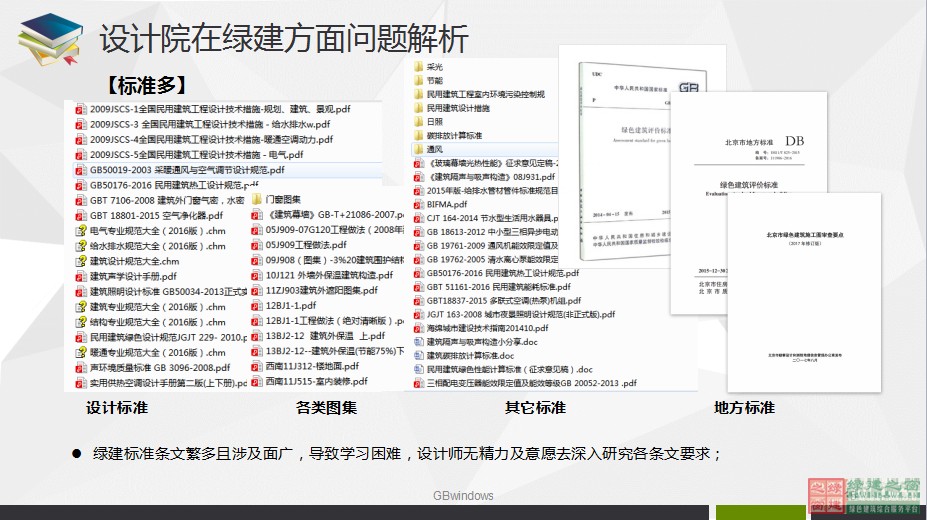Screen dimensions: 927x520
Task: Click the PDF icon of 三相配电变压器能效限定值 file
Action: point(419,384)
